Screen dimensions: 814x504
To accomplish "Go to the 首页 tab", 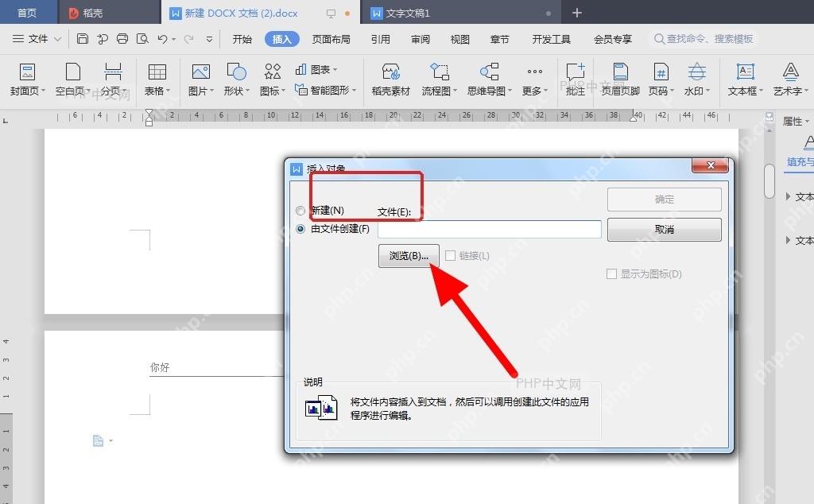I will (27, 13).
